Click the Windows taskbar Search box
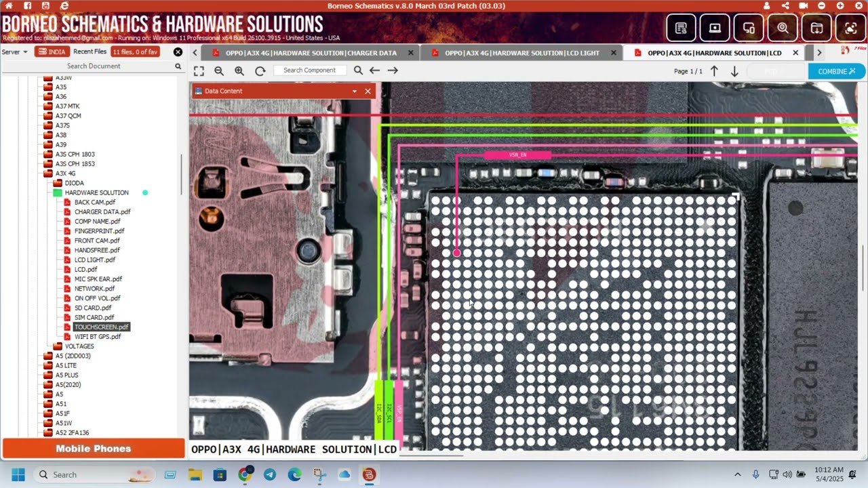 (x=95, y=474)
